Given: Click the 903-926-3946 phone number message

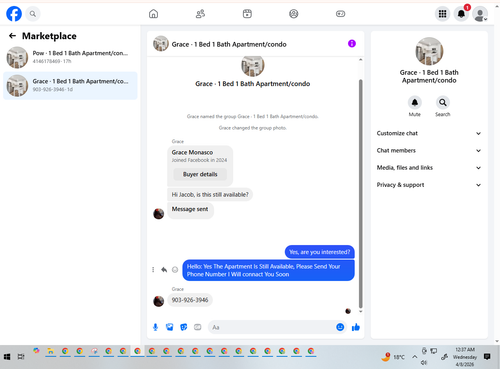Looking at the screenshot, I should point(190,300).
